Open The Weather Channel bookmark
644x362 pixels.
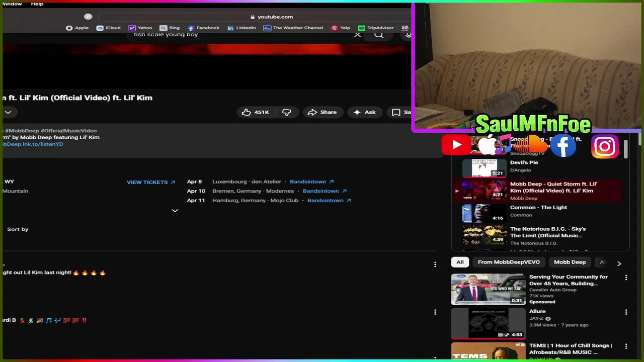[293, 28]
